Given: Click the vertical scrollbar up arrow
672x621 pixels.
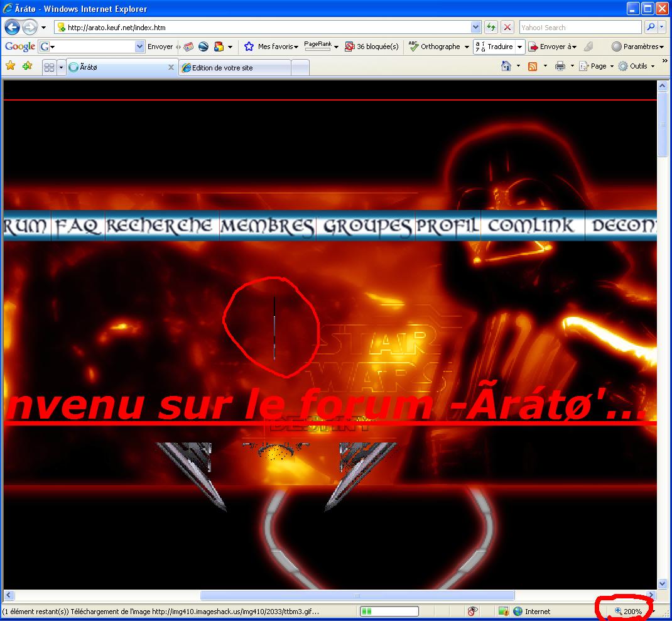Looking at the screenshot, I should click(663, 86).
